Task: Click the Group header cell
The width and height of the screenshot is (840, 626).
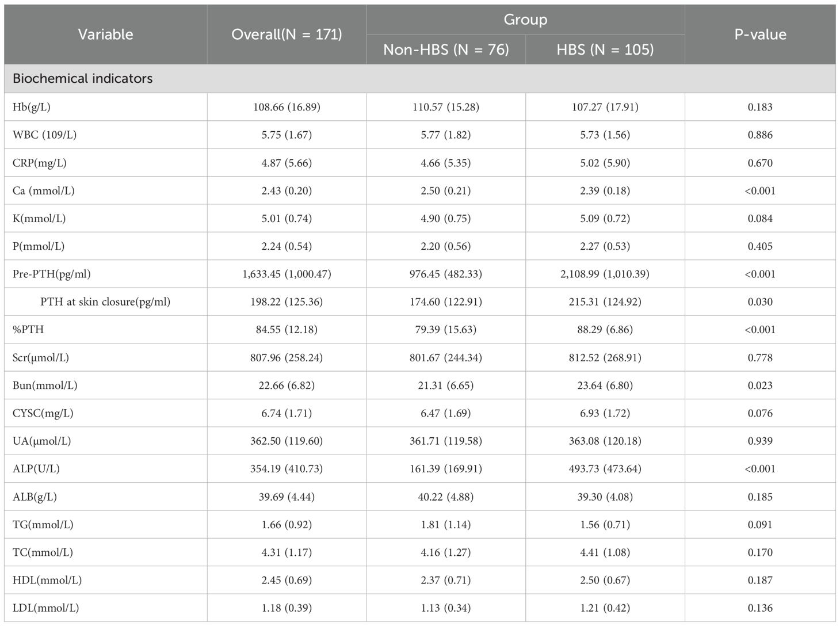Action: click(525, 20)
